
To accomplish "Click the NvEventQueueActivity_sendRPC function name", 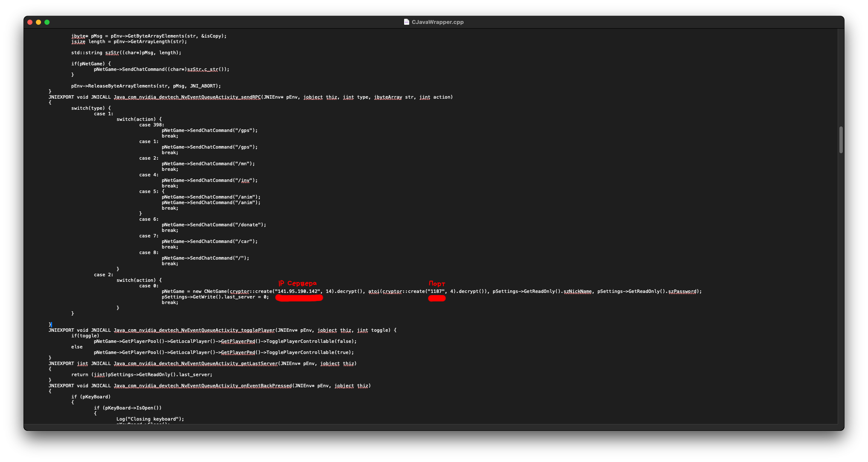I will click(x=187, y=97).
